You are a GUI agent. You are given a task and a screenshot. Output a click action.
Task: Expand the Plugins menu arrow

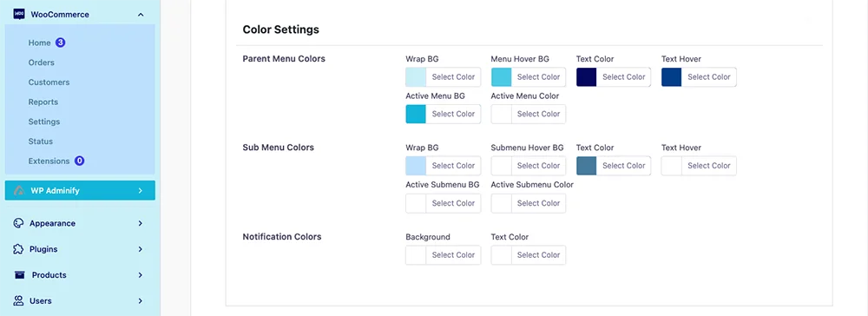tap(141, 249)
